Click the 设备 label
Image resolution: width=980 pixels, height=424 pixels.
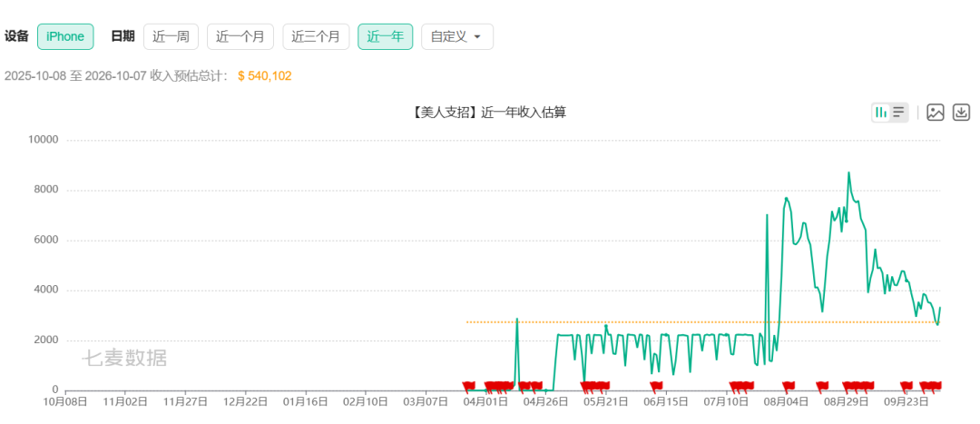point(17,36)
